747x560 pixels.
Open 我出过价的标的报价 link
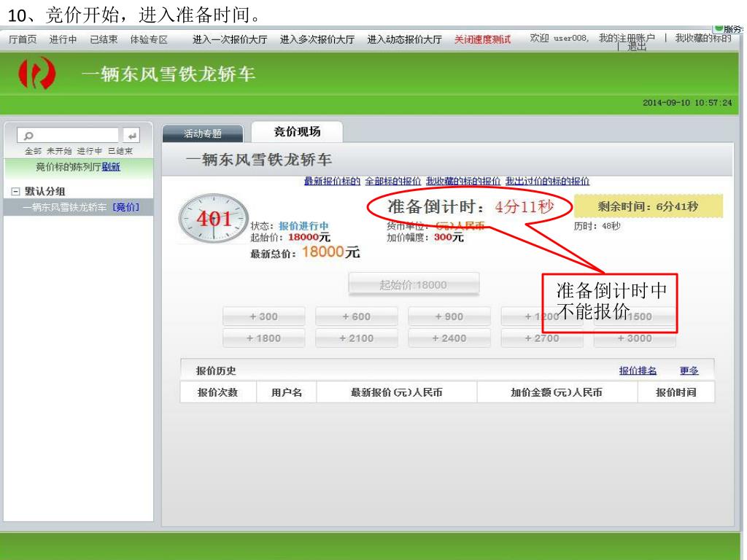[x=547, y=181]
